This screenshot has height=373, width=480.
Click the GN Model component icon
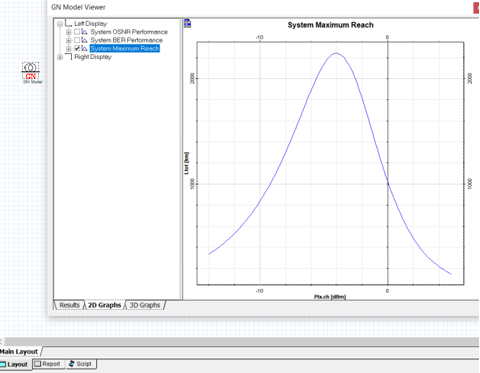tap(31, 71)
